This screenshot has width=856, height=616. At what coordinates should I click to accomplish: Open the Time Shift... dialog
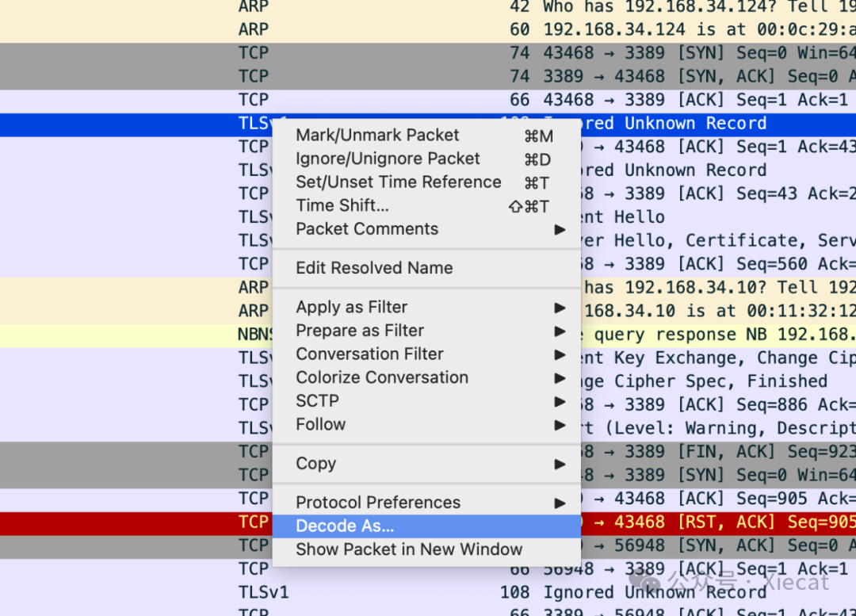click(x=342, y=205)
